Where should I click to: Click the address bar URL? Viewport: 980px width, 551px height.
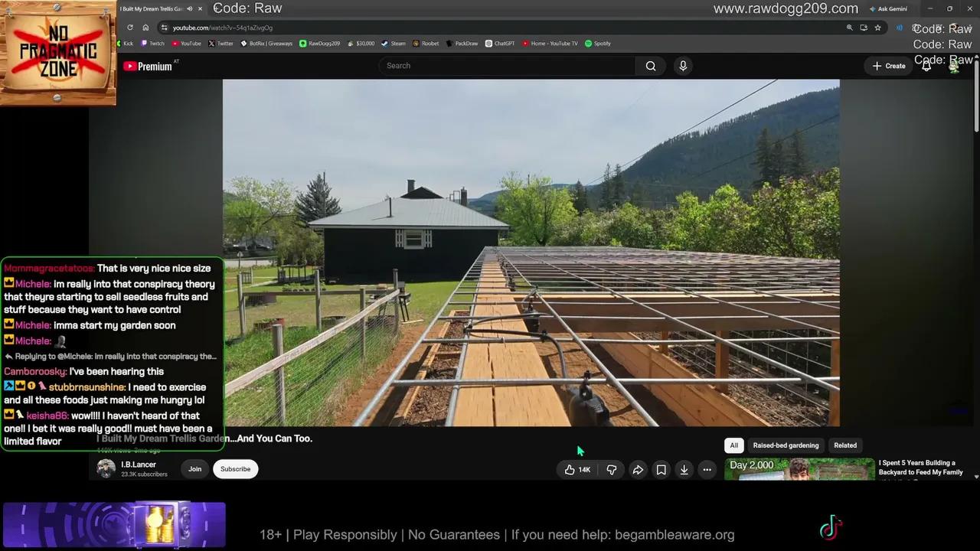222,28
